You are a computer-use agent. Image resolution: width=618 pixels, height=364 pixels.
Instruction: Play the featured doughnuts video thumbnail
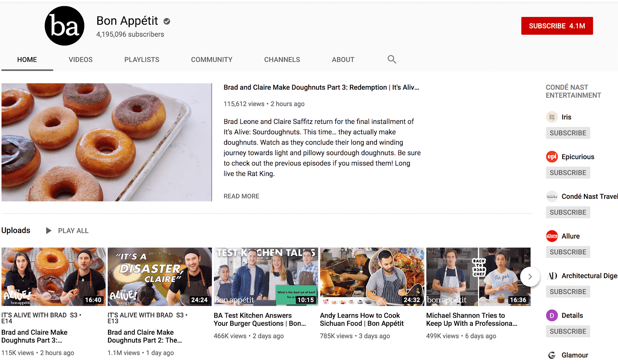(107, 142)
